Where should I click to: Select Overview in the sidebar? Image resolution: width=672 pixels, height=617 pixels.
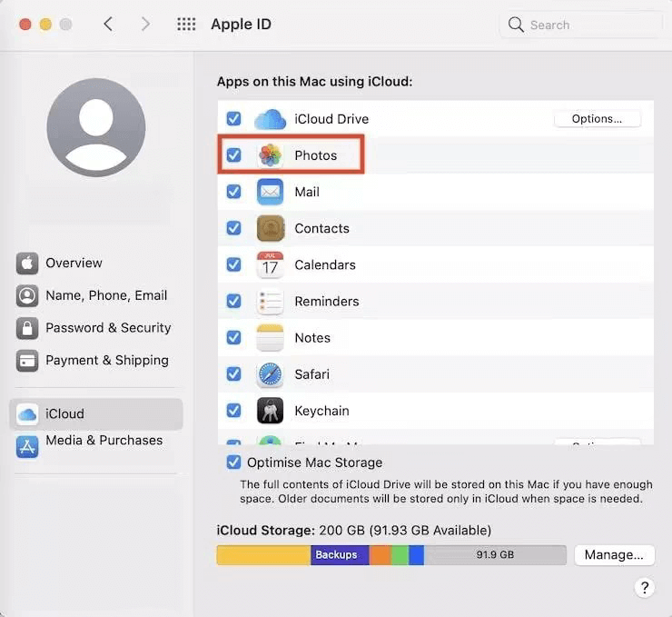click(x=74, y=263)
